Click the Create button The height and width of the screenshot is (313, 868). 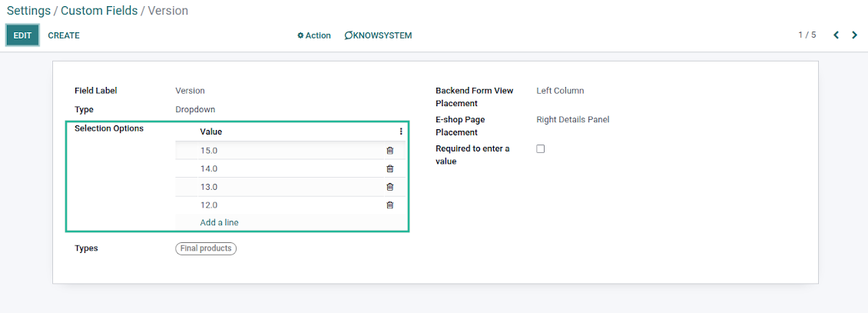64,35
